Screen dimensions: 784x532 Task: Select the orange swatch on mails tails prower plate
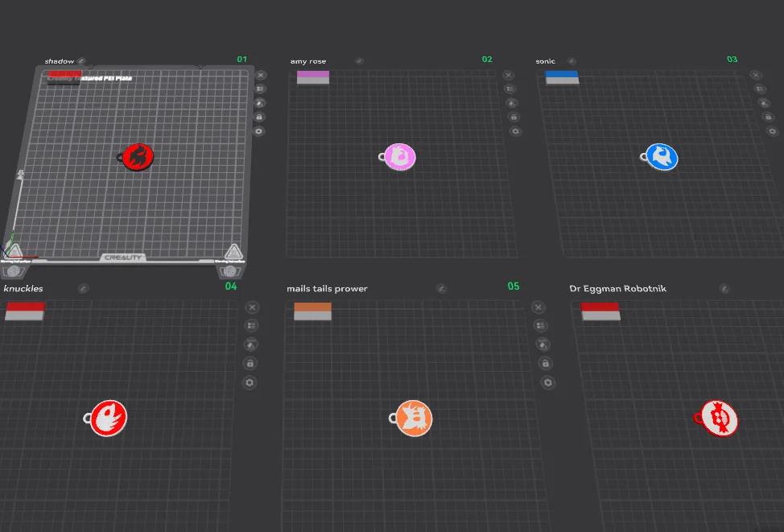tap(312, 307)
